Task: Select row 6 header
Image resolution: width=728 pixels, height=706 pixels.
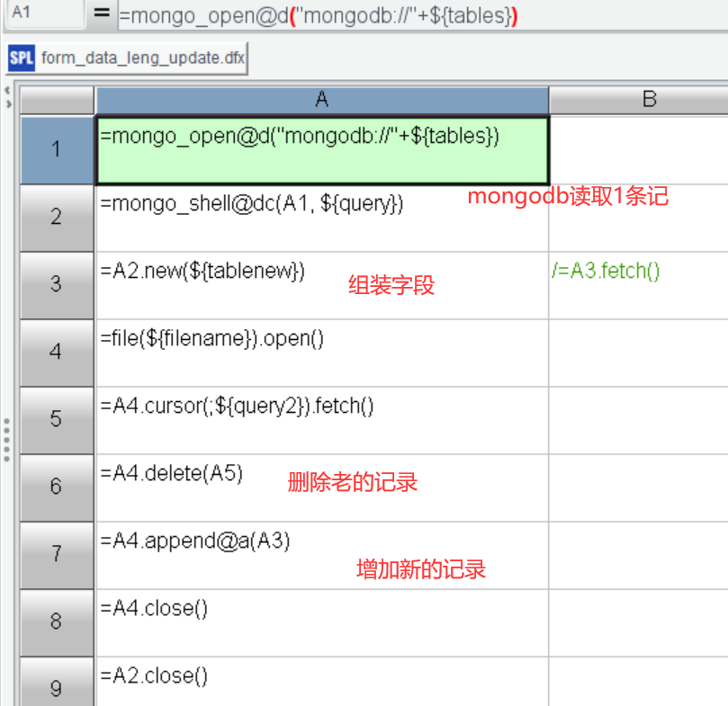Action: coord(57,487)
